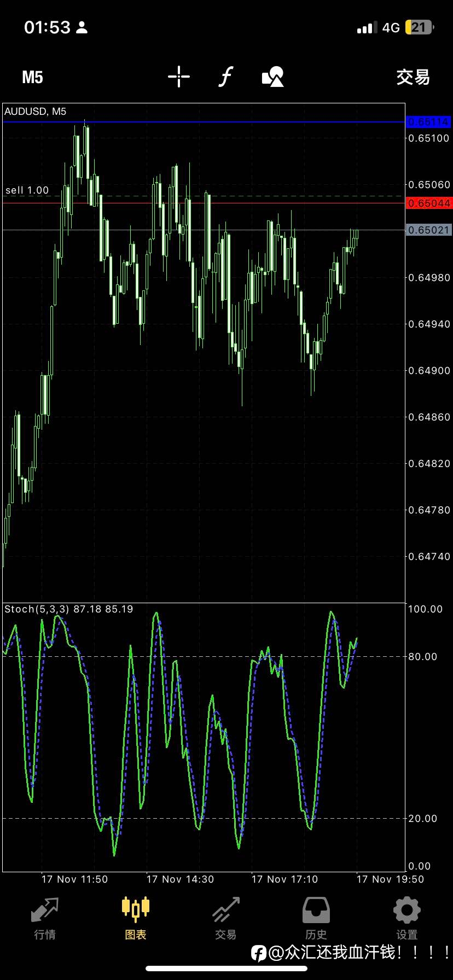This screenshot has height=980, width=453.
Task: Open the indicators (f) menu
Action: coord(225,77)
